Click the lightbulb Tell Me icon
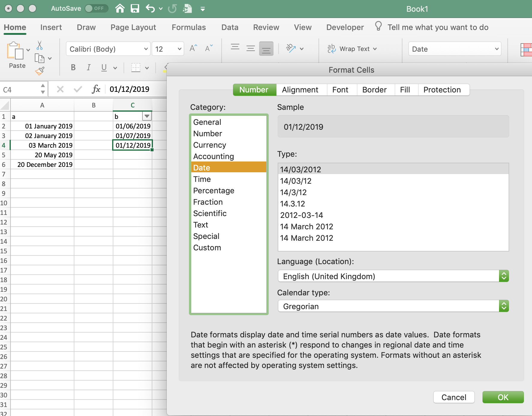This screenshot has height=416, width=532. (378, 26)
